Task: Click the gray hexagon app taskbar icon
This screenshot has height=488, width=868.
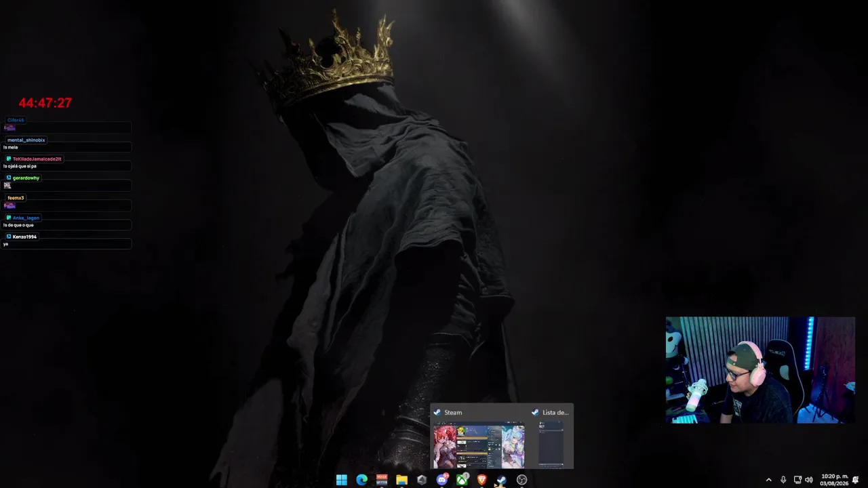Action: pyautogui.click(x=422, y=480)
